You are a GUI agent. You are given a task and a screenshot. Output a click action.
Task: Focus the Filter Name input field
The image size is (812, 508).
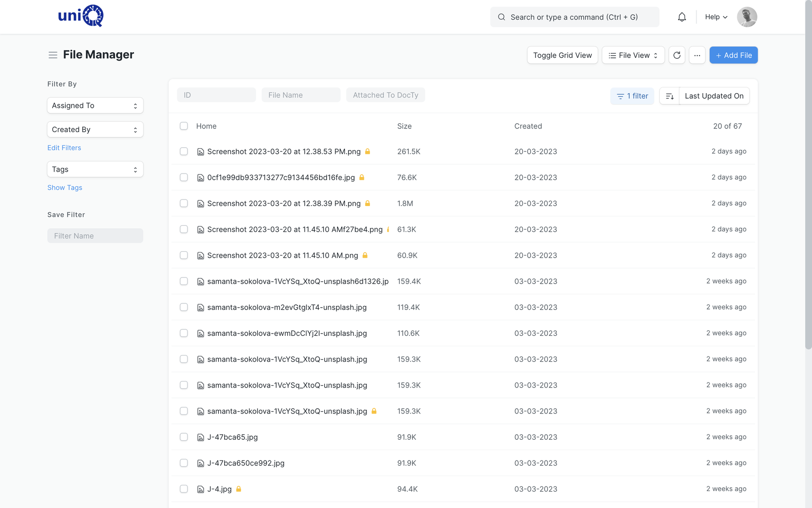[95, 236]
